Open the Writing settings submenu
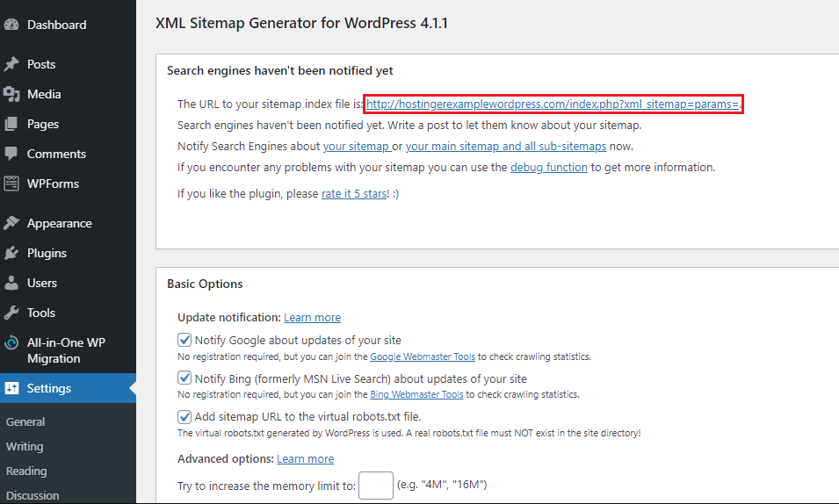The width and height of the screenshot is (839, 504). click(x=25, y=446)
